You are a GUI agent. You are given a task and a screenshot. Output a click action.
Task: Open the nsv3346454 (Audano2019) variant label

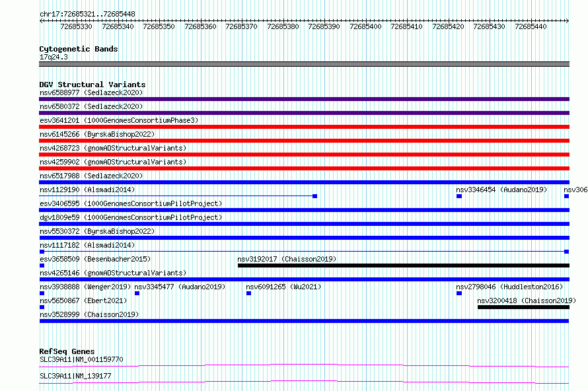pyautogui.click(x=501, y=190)
